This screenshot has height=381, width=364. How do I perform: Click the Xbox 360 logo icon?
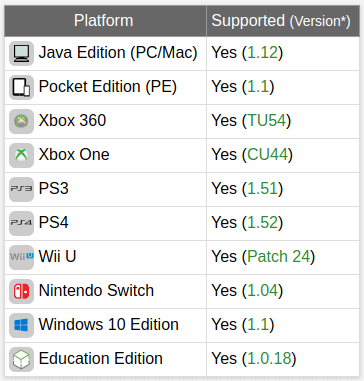coord(21,121)
